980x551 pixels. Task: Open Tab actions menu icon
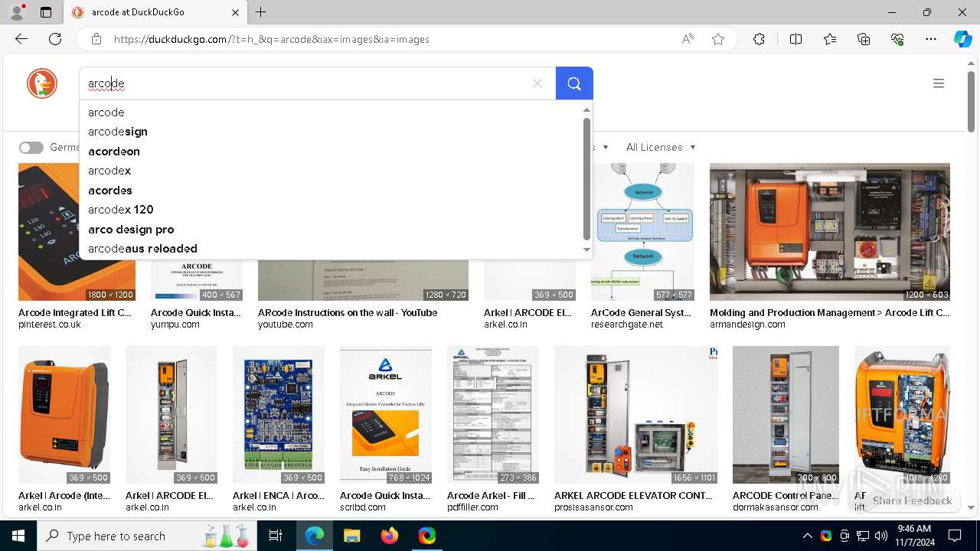pos(46,12)
